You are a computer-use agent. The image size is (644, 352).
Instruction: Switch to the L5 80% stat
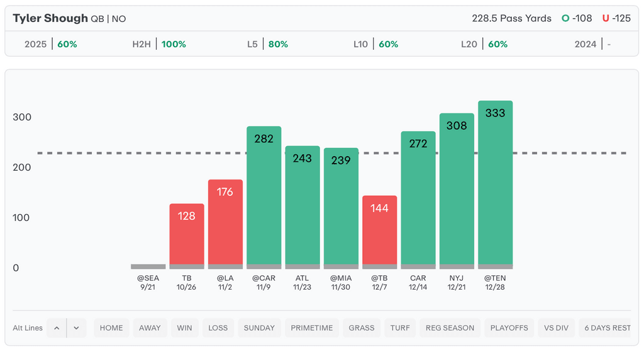267,44
